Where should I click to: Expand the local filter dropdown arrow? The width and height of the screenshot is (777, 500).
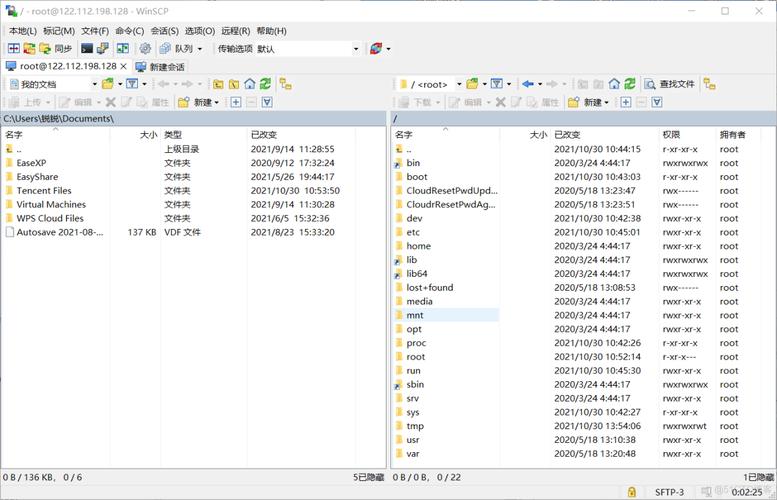(145, 85)
